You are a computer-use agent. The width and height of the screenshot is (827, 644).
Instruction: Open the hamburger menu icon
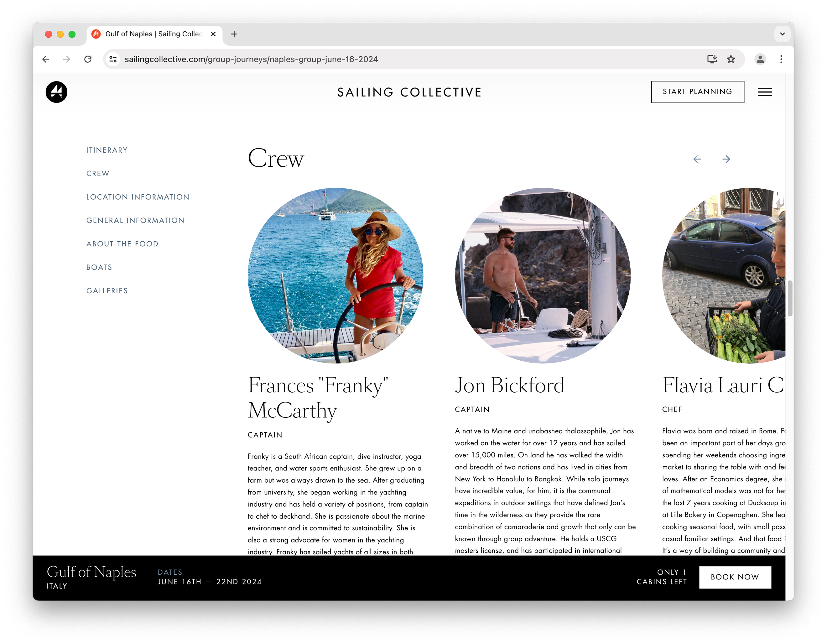tap(765, 92)
